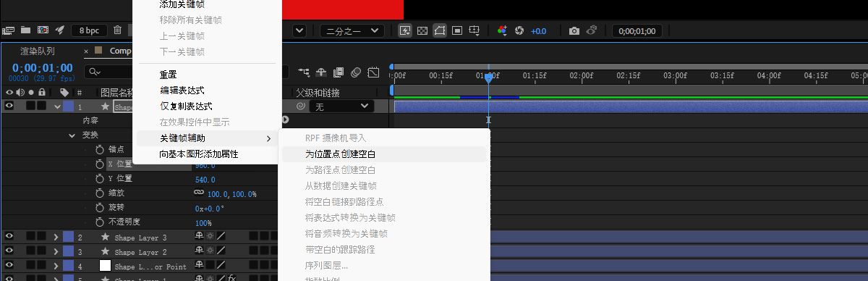
Task: Expand Shape Layer 3 with its chevron
Action: [56, 238]
